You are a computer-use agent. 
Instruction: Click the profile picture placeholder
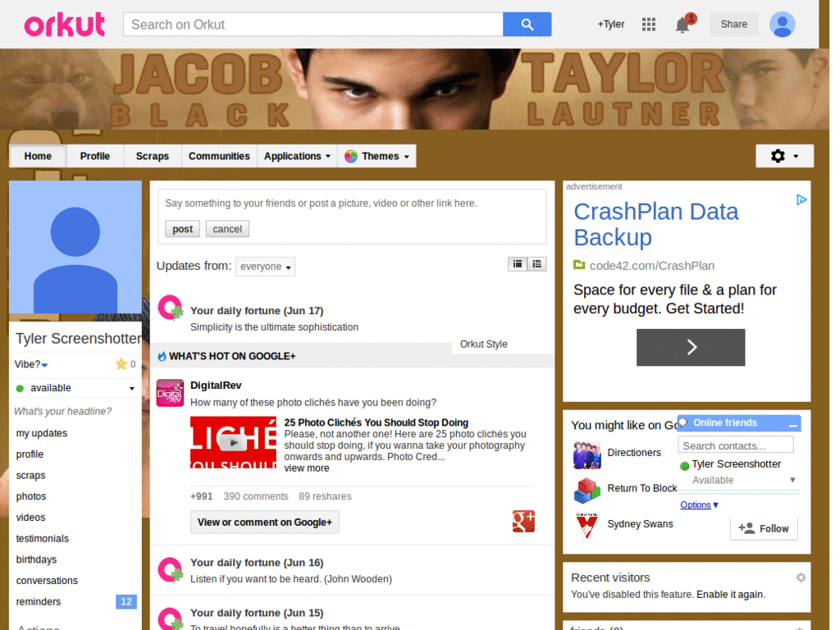75,247
